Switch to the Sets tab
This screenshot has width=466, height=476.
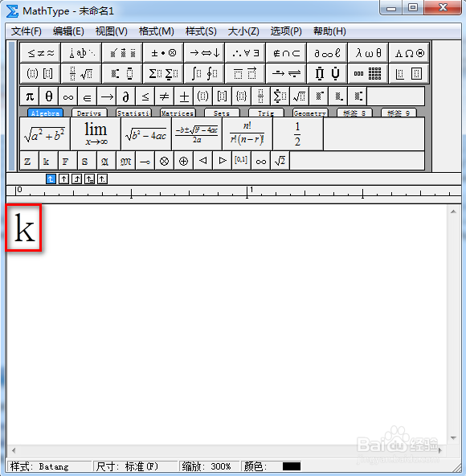222,113
